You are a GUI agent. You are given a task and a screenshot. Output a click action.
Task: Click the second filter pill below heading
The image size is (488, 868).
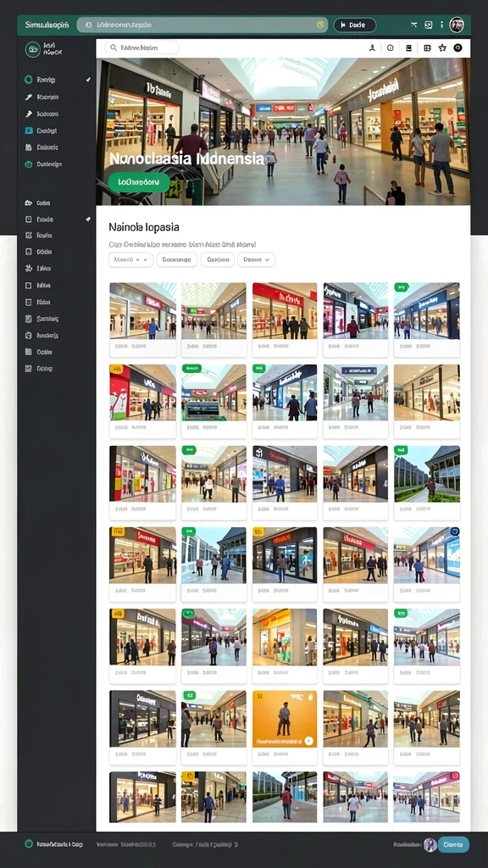pos(176,259)
